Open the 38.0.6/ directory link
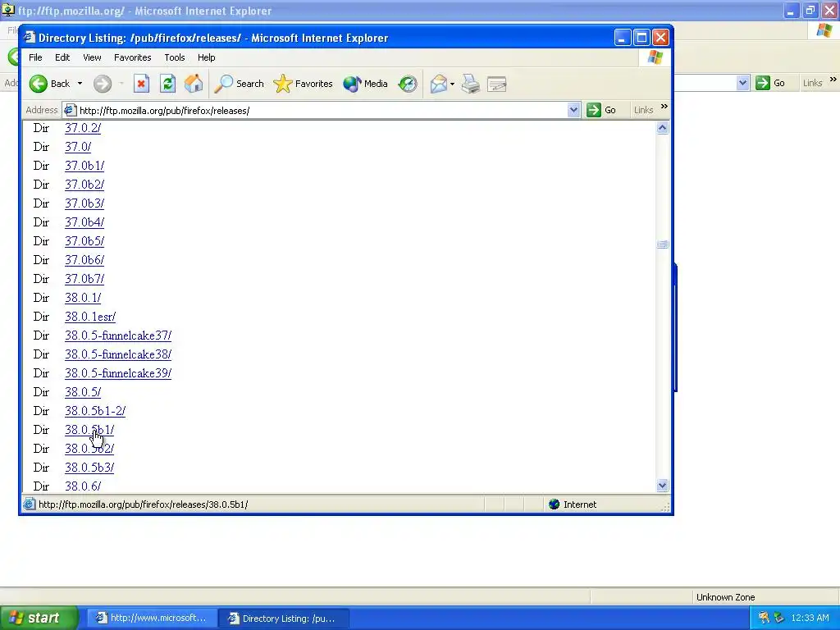Viewport: 840px width, 630px height. coord(83,486)
